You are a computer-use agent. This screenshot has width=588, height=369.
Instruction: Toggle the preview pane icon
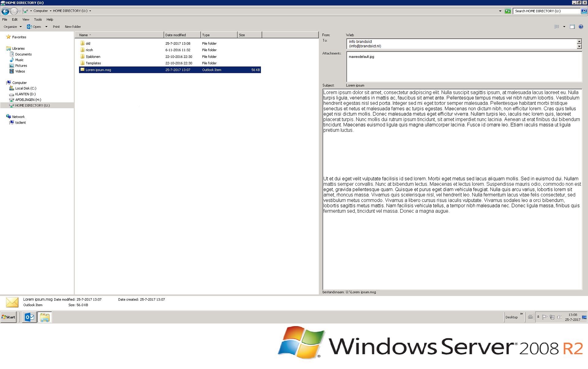(x=572, y=27)
